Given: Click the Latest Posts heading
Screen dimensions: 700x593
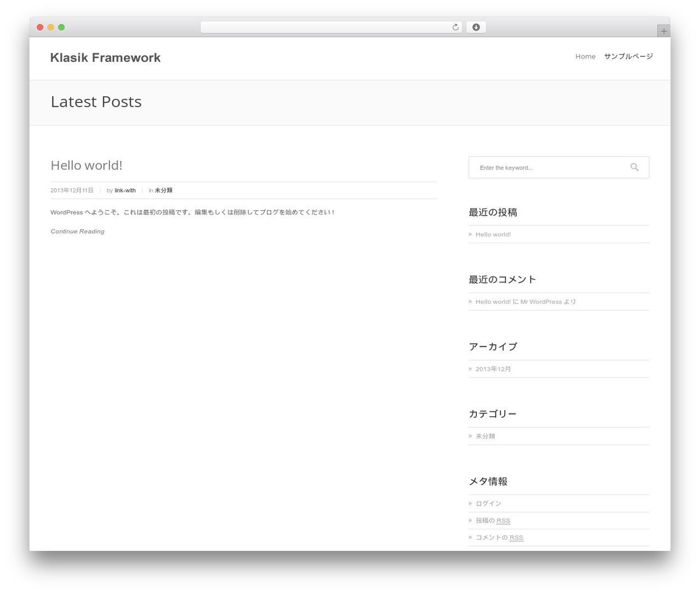Looking at the screenshot, I should [96, 102].
